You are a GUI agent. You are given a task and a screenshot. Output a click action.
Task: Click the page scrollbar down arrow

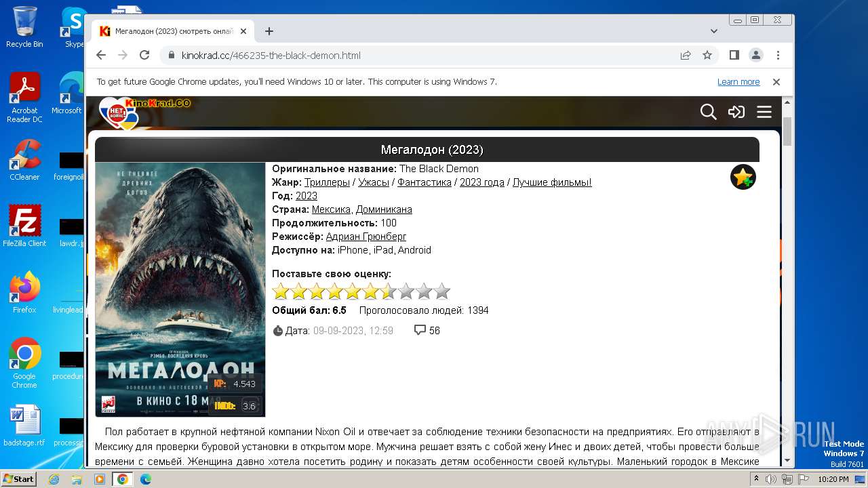pyautogui.click(x=787, y=460)
